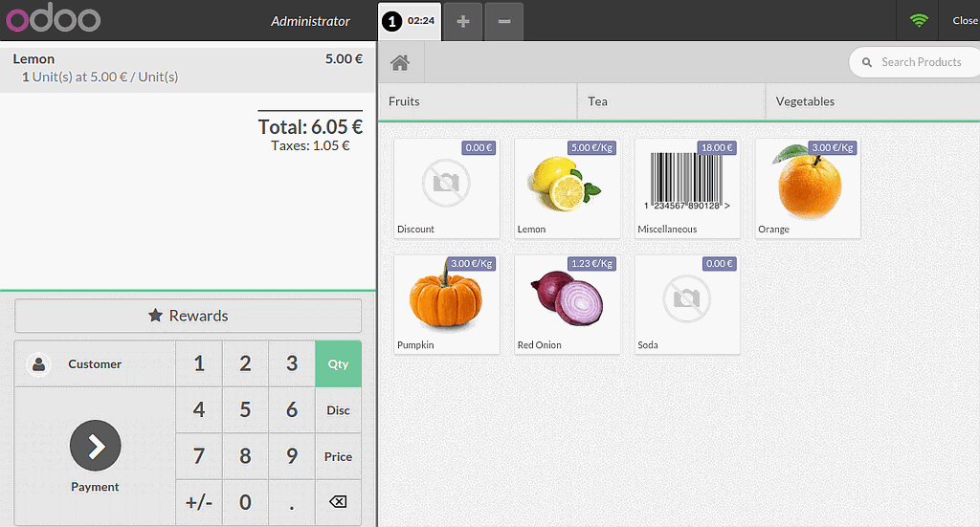This screenshot has height=527, width=980.
Task: Switch numpad to Price mode
Action: 338,457
